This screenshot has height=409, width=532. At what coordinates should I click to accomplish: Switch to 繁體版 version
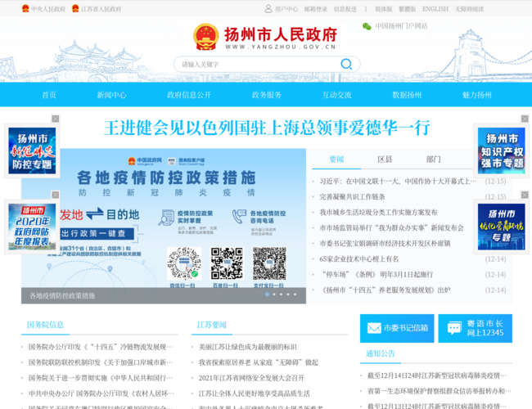click(x=407, y=9)
